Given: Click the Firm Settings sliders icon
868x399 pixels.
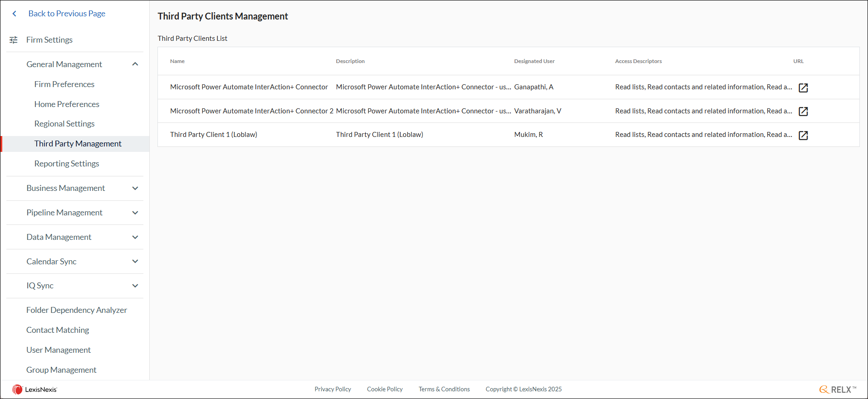Looking at the screenshot, I should click(x=14, y=40).
